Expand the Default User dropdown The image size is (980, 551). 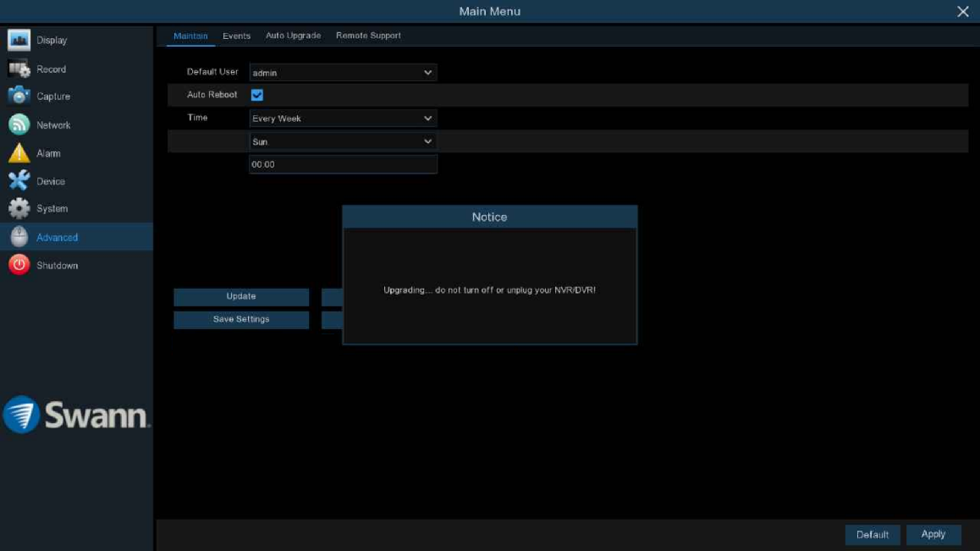coord(343,73)
